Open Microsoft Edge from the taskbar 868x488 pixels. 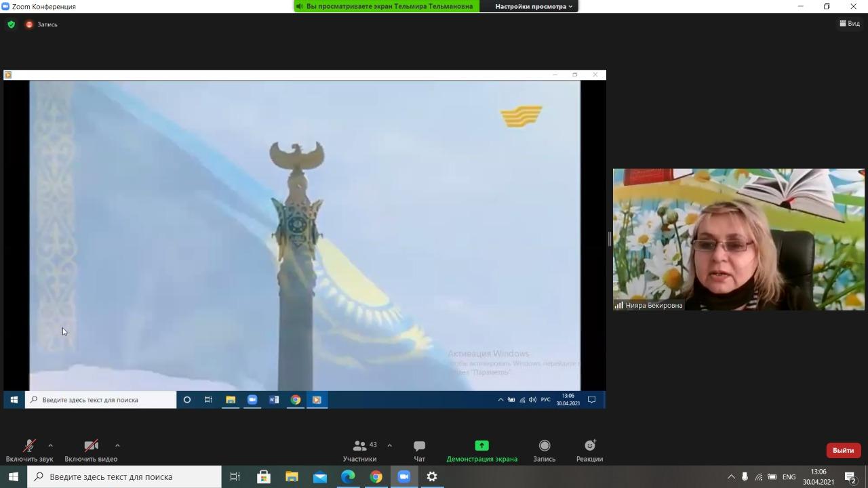tap(348, 476)
